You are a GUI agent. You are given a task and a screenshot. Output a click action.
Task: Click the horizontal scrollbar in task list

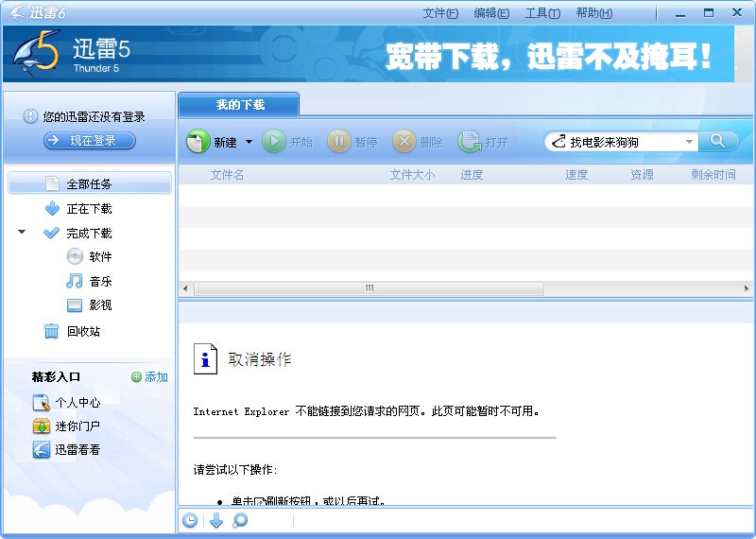(369, 288)
